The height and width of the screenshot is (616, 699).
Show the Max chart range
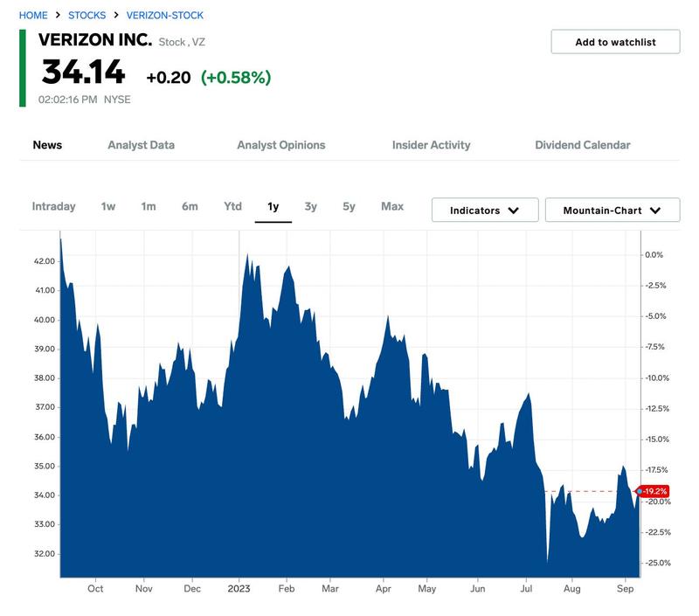click(x=392, y=206)
